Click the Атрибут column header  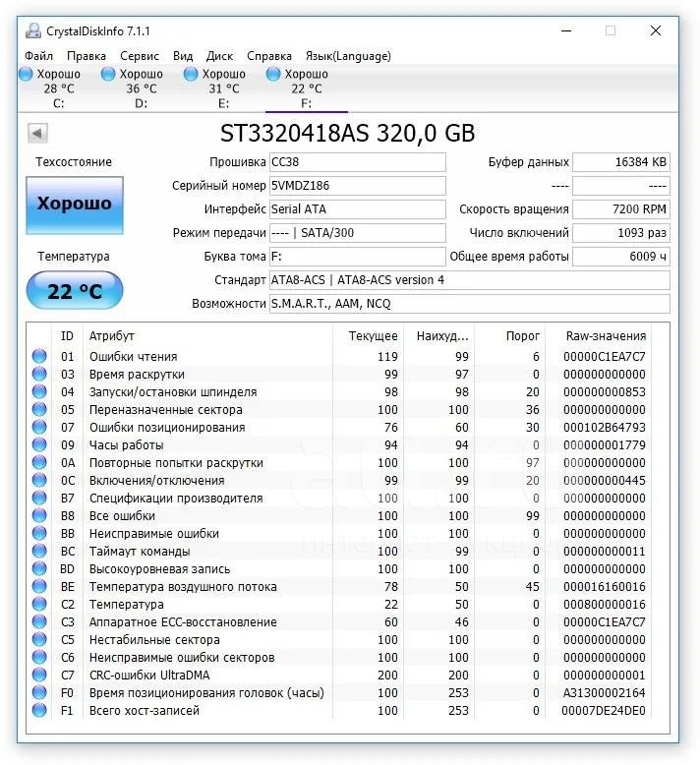(207, 336)
